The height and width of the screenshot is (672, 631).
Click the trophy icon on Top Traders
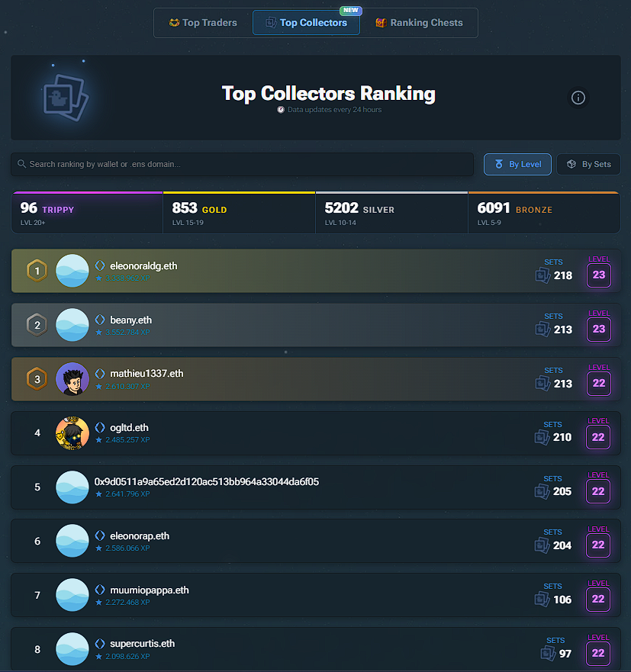174,22
